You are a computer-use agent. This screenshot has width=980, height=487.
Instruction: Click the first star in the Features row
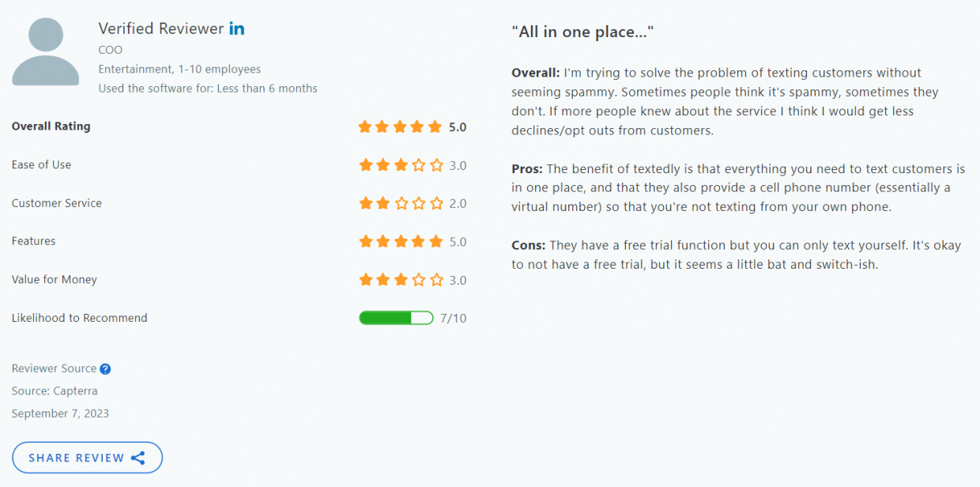365,241
